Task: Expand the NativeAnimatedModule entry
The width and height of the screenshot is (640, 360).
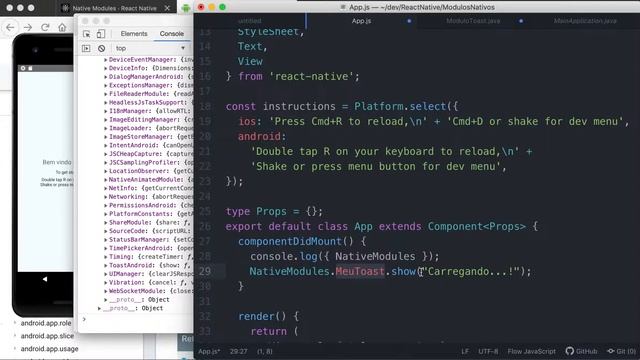Action: point(106,180)
